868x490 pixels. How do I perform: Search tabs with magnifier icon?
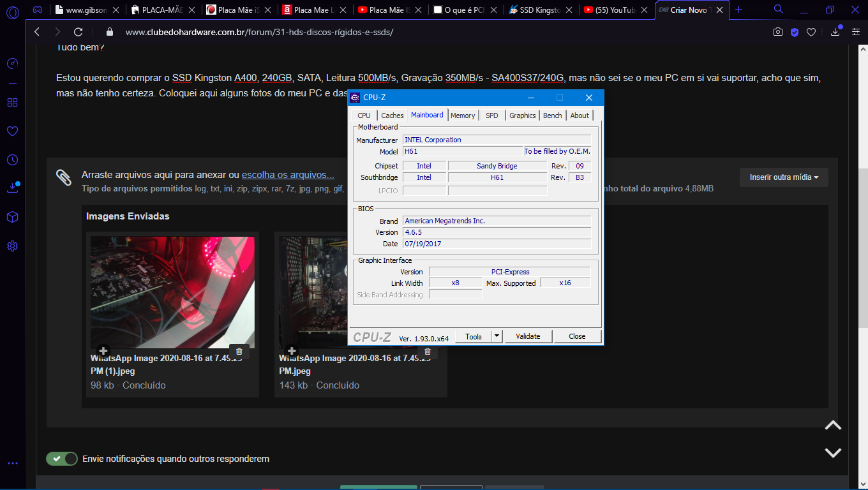pyautogui.click(x=779, y=10)
